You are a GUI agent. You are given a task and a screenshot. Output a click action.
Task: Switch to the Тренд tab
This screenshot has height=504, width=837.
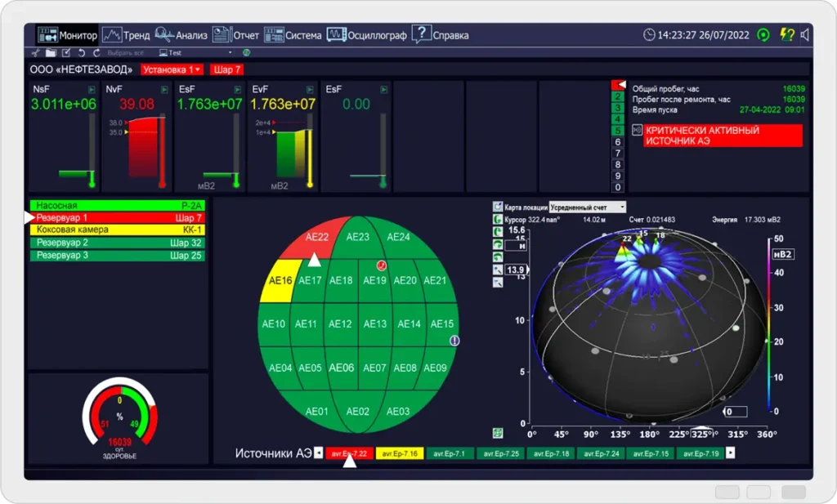point(127,35)
